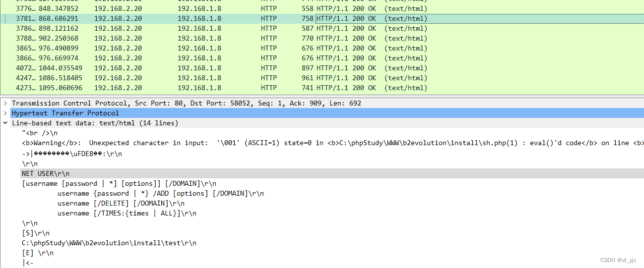Click source 192.168.2.20 in packet 3865 row
644x268 pixels.
(118, 48)
